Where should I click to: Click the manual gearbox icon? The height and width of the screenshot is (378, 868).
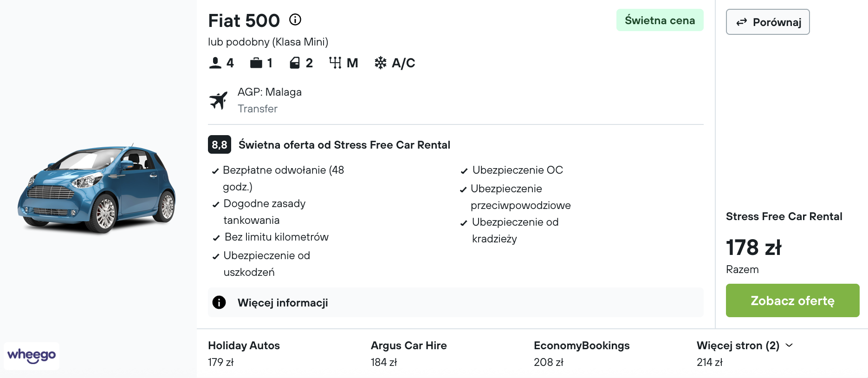click(x=335, y=63)
